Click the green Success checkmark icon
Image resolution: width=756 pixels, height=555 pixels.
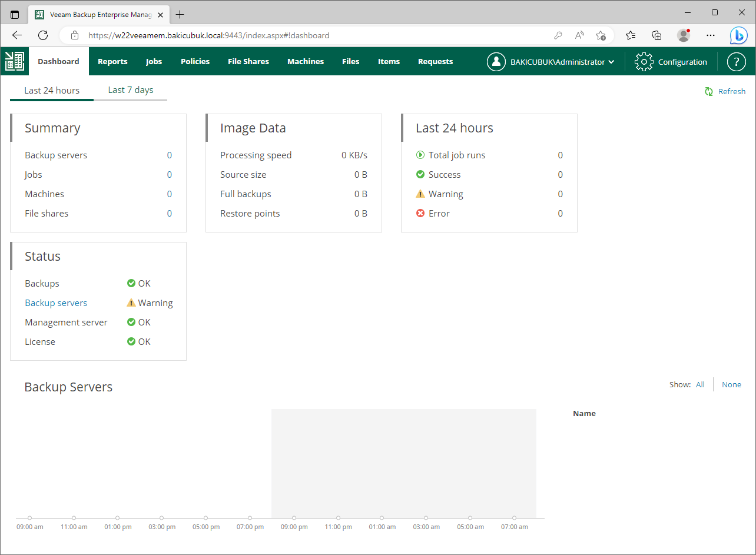pyautogui.click(x=420, y=175)
